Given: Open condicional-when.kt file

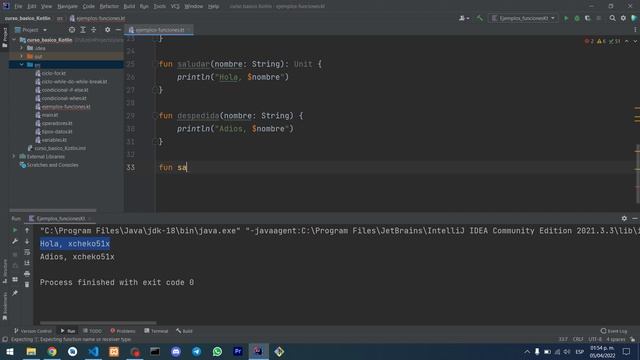Looking at the screenshot, I should pos(64,98).
